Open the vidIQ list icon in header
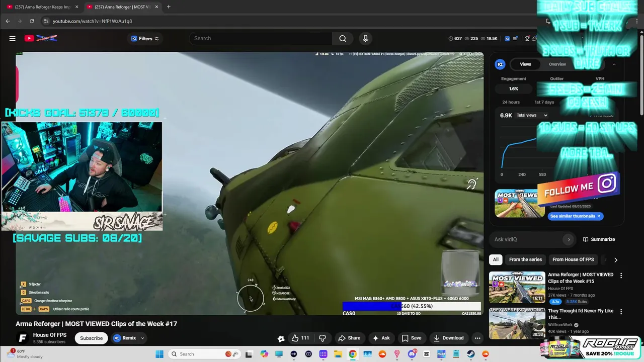The width and height of the screenshot is (644, 362). coord(515,38)
